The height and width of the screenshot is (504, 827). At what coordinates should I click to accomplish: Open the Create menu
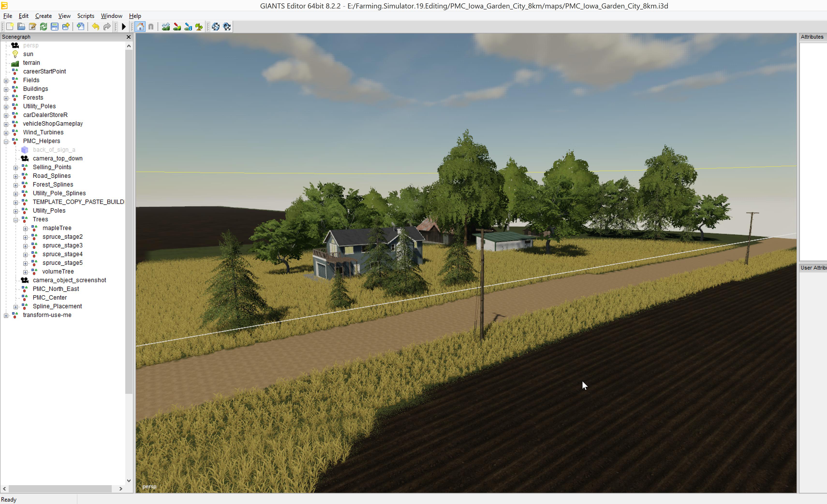tap(44, 16)
